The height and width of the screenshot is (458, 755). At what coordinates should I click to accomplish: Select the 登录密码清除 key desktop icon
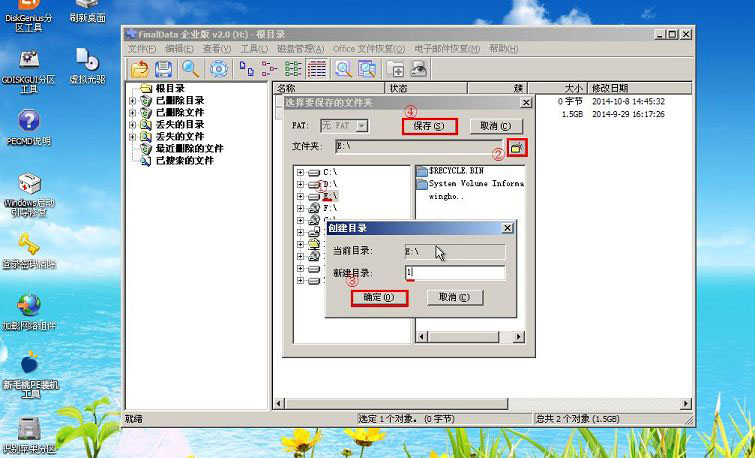tap(29, 251)
